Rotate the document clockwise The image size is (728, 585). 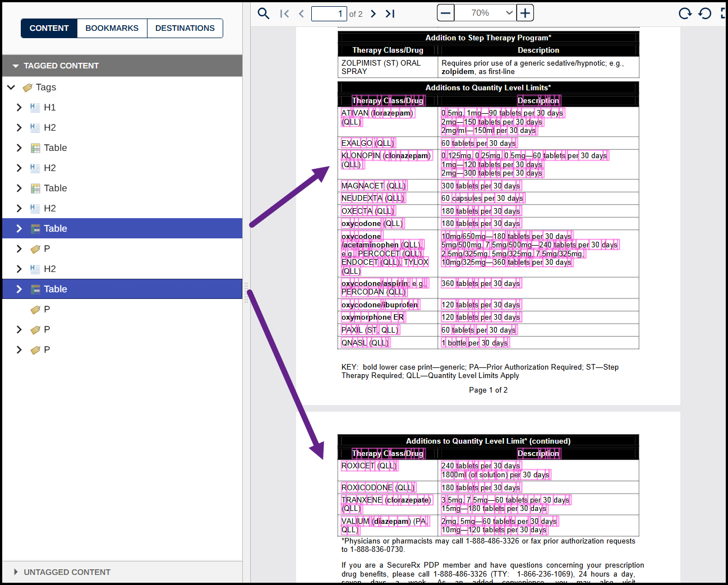click(685, 13)
